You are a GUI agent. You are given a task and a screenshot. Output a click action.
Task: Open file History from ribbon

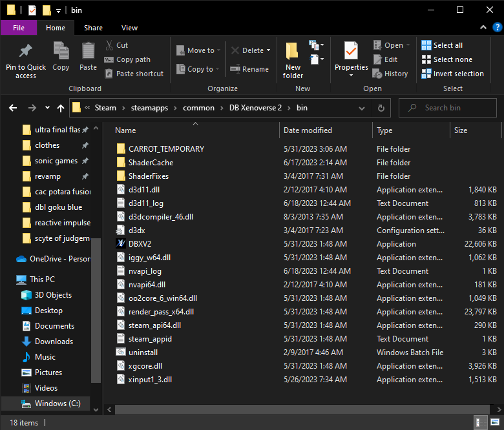point(390,74)
